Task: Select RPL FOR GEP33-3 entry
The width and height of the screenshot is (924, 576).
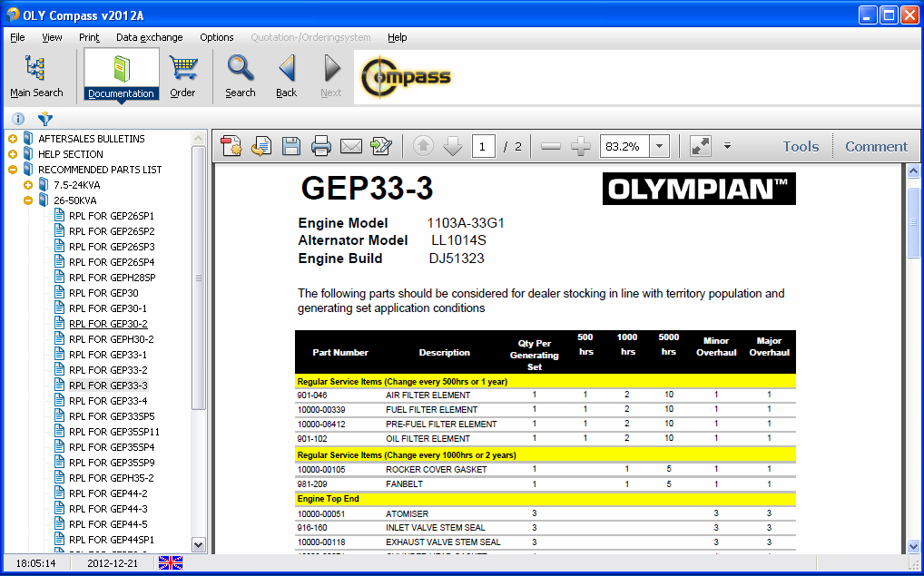Action: coord(108,386)
